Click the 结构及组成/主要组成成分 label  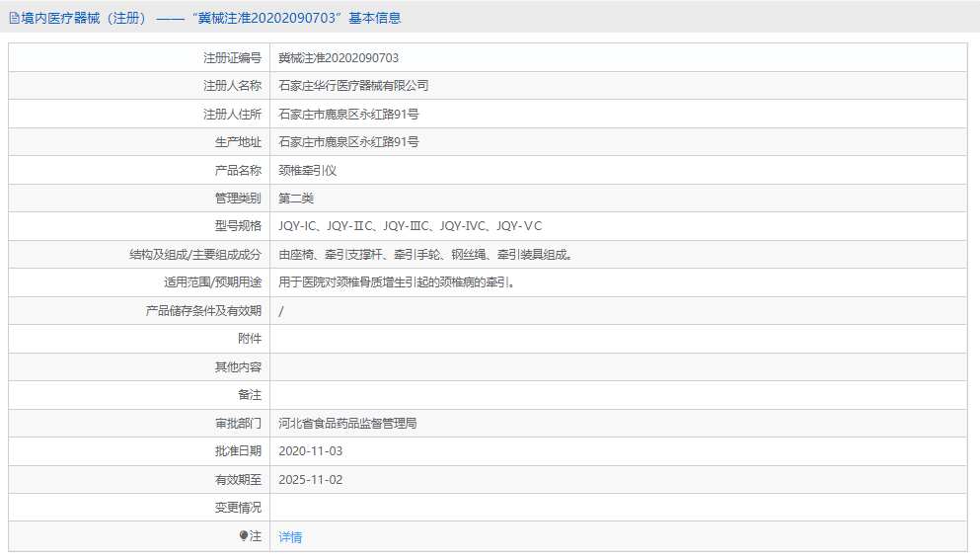pyautogui.click(x=195, y=255)
